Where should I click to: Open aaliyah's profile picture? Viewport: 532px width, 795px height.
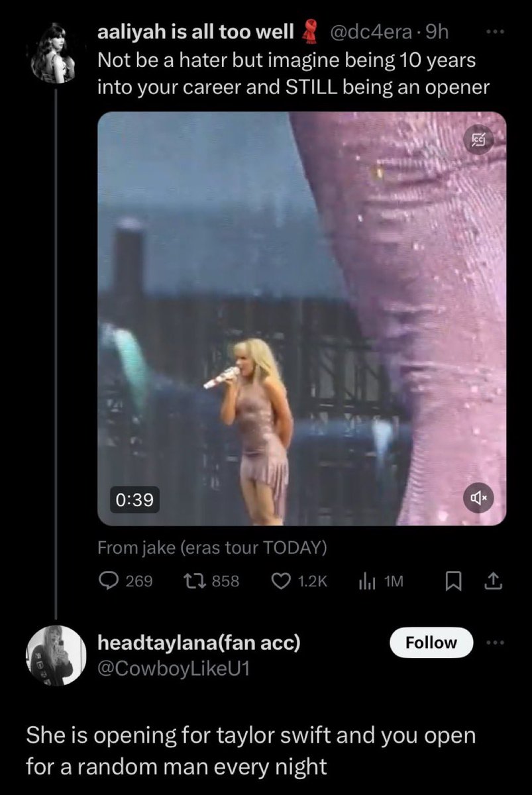[x=56, y=53]
